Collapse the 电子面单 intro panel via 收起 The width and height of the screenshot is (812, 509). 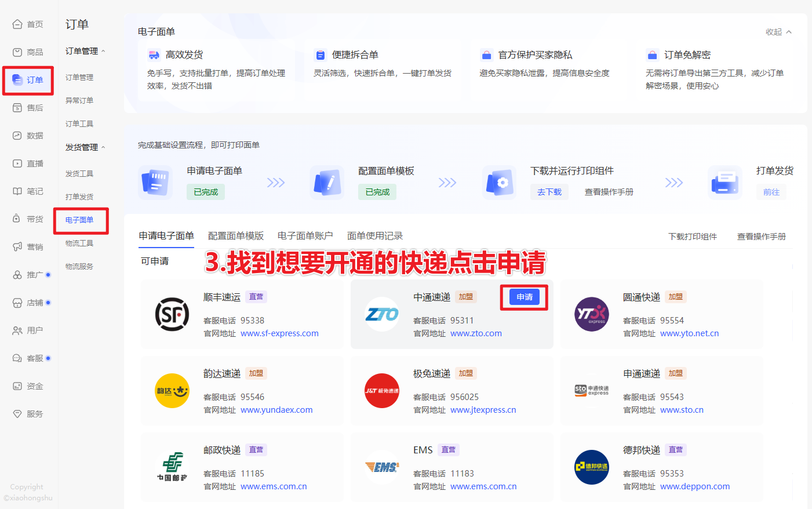point(778,32)
